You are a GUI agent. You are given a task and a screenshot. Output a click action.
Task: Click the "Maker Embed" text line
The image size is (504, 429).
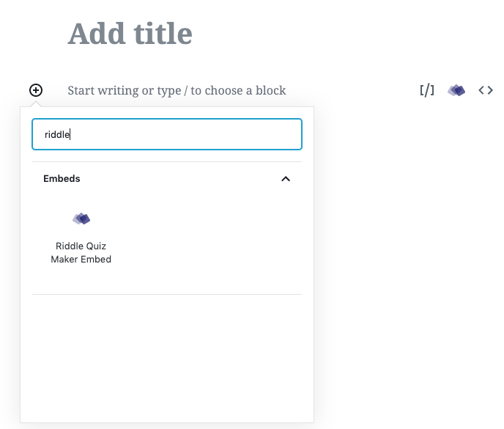[81, 259]
